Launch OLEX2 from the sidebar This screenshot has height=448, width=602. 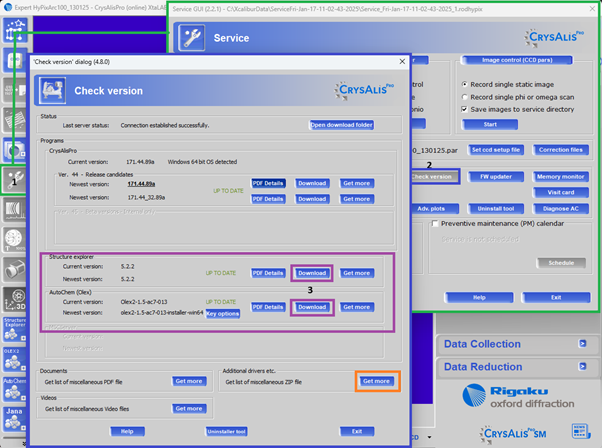pos(15,359)
